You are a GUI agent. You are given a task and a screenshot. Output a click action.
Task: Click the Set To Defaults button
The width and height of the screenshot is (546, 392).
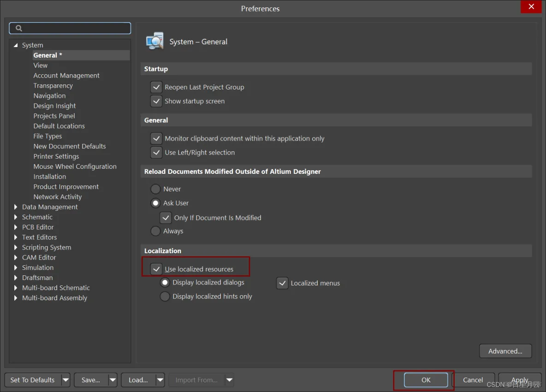click(x=33, y=380)
